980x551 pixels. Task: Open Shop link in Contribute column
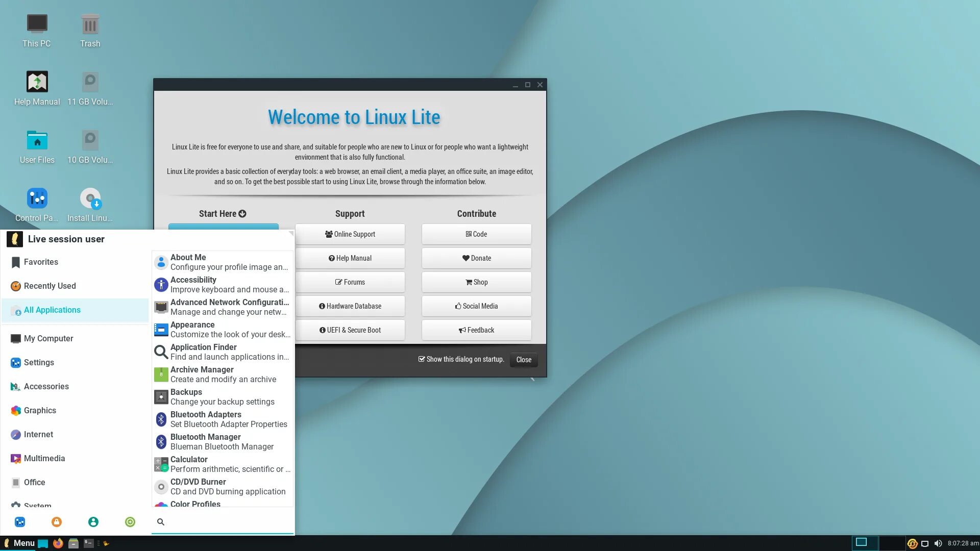(477, 282)
